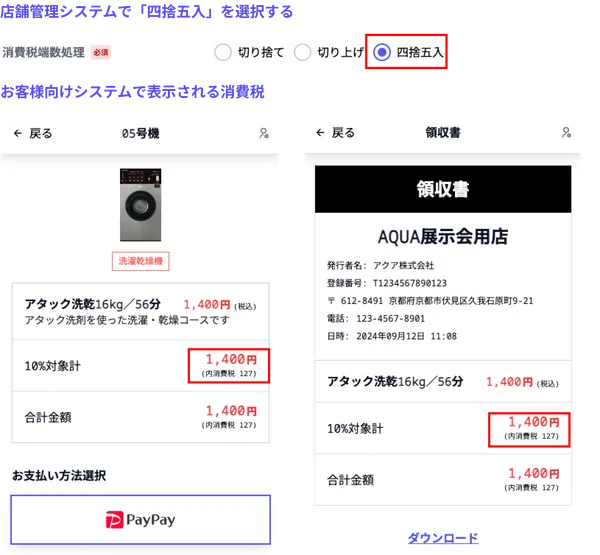The width and height of the screenshot is (600, 555).
Task: Tap the user icon in the 領収書 header
Action: [566, 133]
